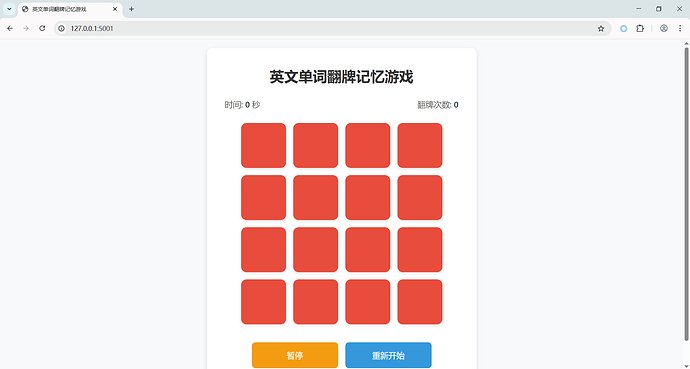Flip the fourth card in row three
This screenshot has width=690, height=369.
(x=420, y=250)
